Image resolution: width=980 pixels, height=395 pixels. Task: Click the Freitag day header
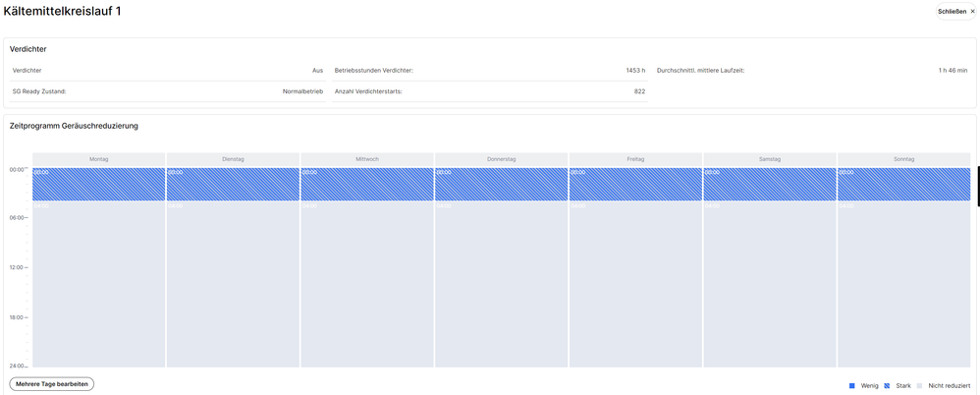635,159
